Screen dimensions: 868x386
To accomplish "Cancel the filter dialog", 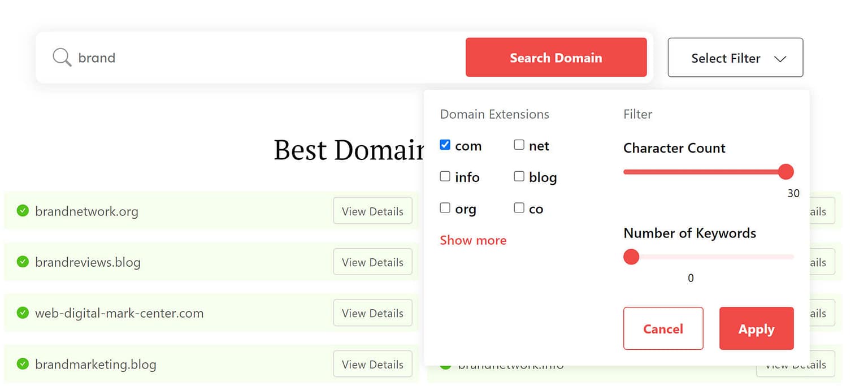I will 663,328.
